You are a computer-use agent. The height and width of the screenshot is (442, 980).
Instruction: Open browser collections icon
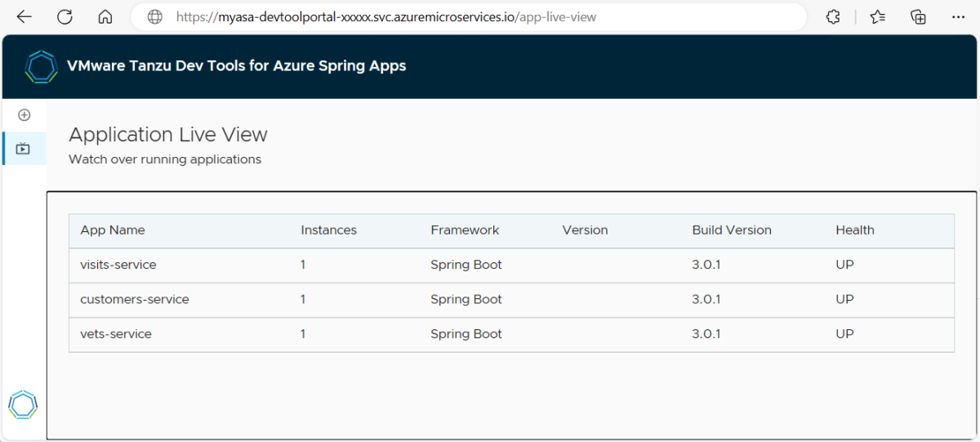[x=919, y=17]
